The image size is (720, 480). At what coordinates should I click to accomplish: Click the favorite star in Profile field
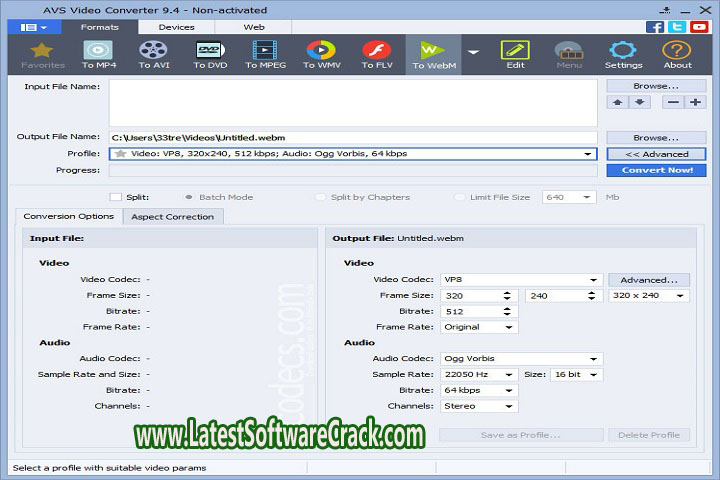(120, 153)
